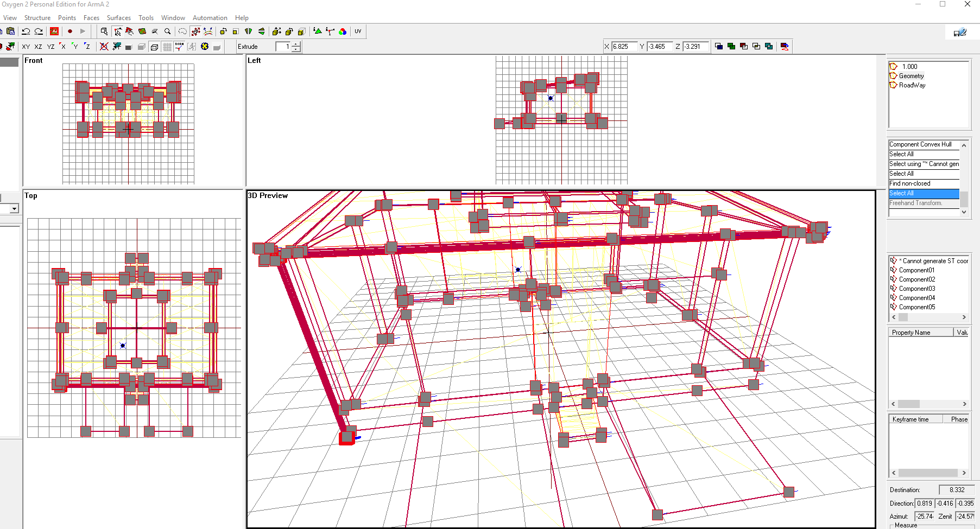This screenshot has height=529, width=980.
Task: Click the Paste clipboard icon
Action: (10, 31)
